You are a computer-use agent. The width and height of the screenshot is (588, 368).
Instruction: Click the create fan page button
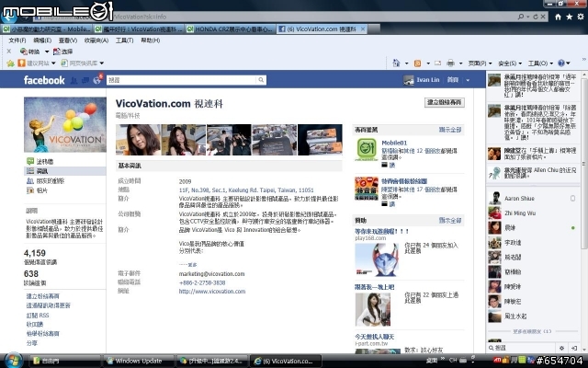[445, 102]
